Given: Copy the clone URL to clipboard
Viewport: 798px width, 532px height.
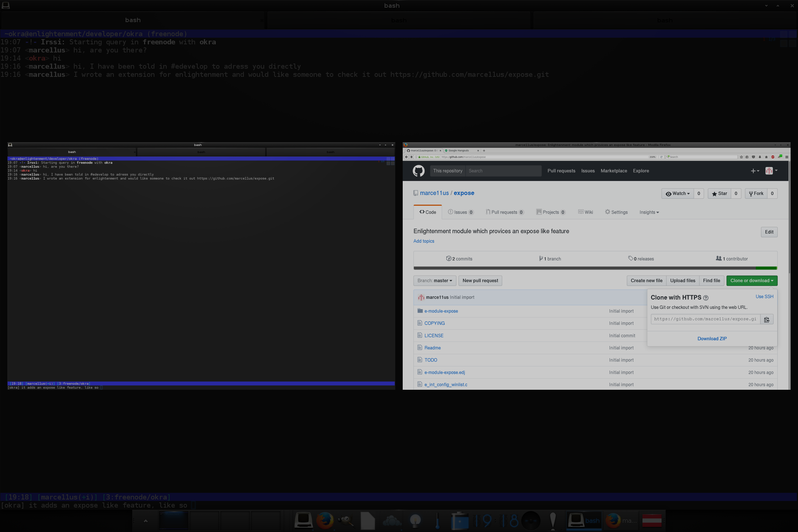Looking at the screenshot, I should click(x=767, y=320).
